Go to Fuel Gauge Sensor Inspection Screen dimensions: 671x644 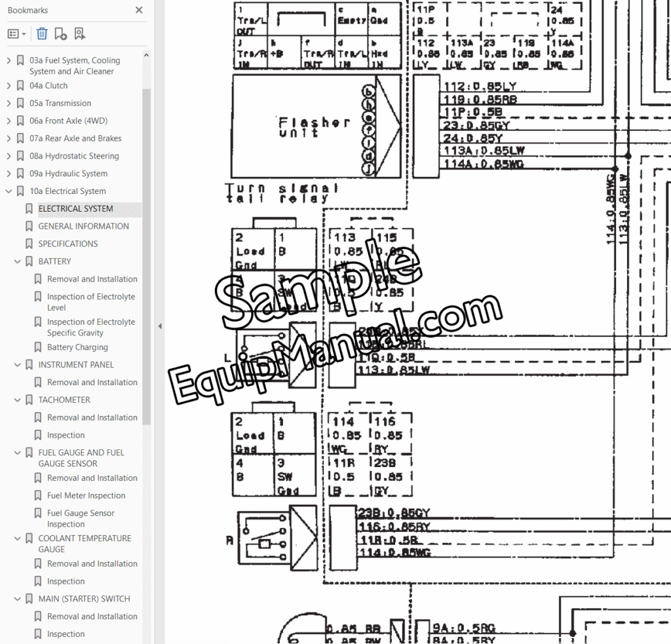pyautogui.click(x=81, y=518)
